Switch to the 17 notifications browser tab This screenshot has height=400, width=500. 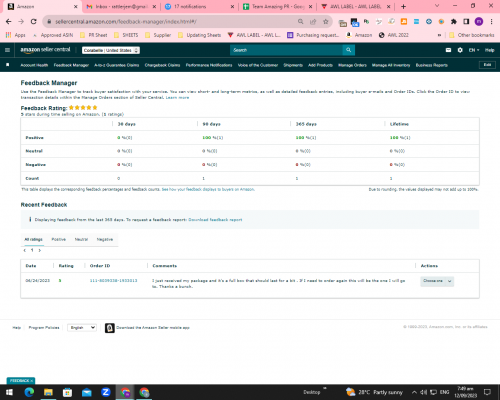(199, 6)
